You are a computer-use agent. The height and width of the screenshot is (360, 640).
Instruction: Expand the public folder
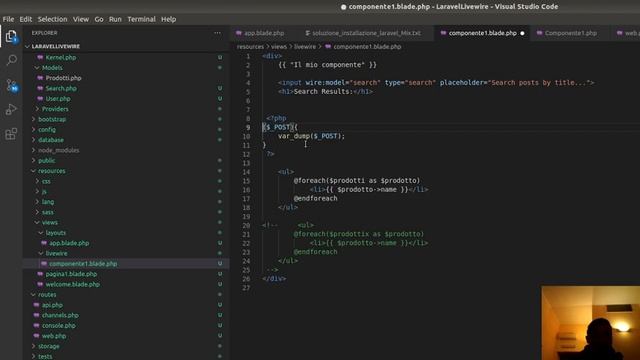coord(47,160)
